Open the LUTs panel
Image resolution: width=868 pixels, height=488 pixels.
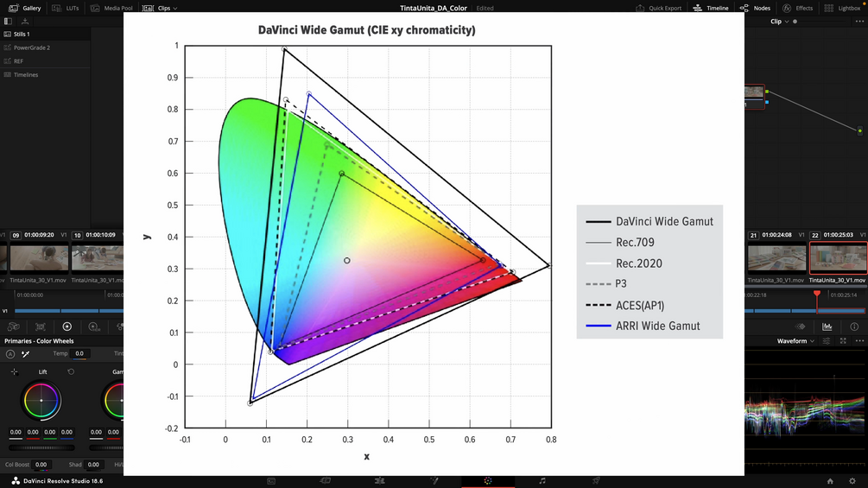point(66,8)
